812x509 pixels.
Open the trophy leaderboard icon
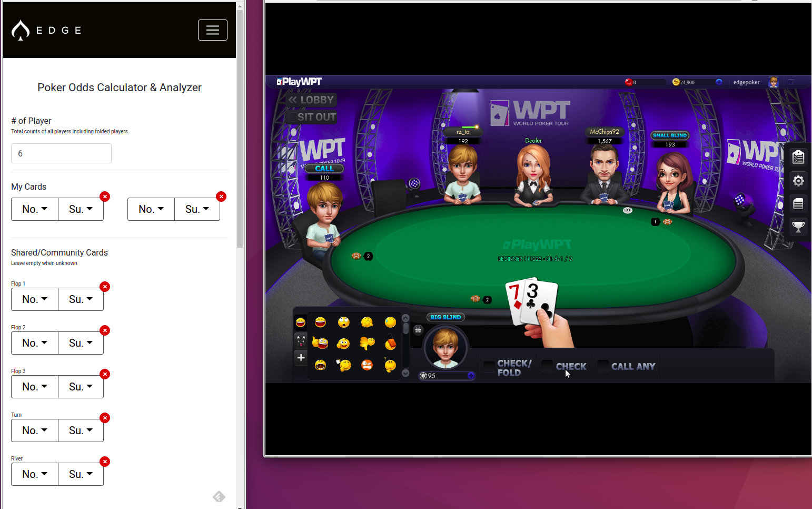pos(798,227)
